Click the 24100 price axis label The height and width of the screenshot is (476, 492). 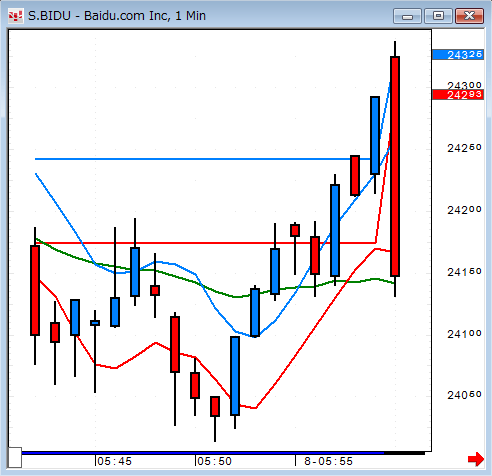464,334
